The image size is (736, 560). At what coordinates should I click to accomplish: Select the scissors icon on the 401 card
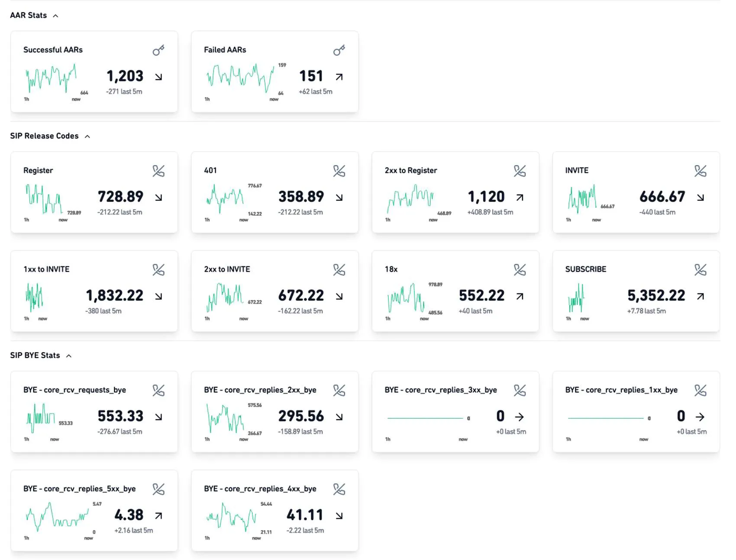coord(339,171)
